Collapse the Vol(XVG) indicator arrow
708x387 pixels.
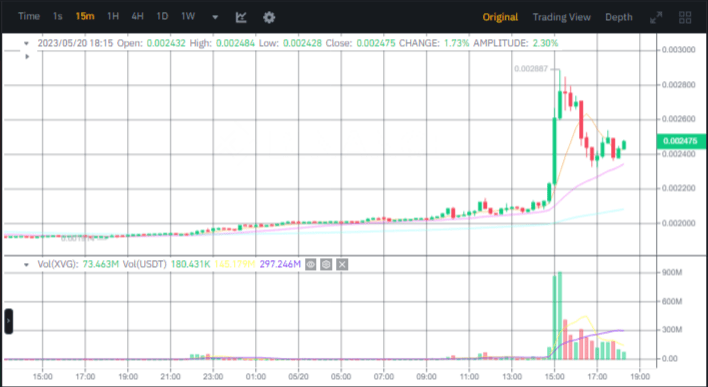click(x=26, y=265)
